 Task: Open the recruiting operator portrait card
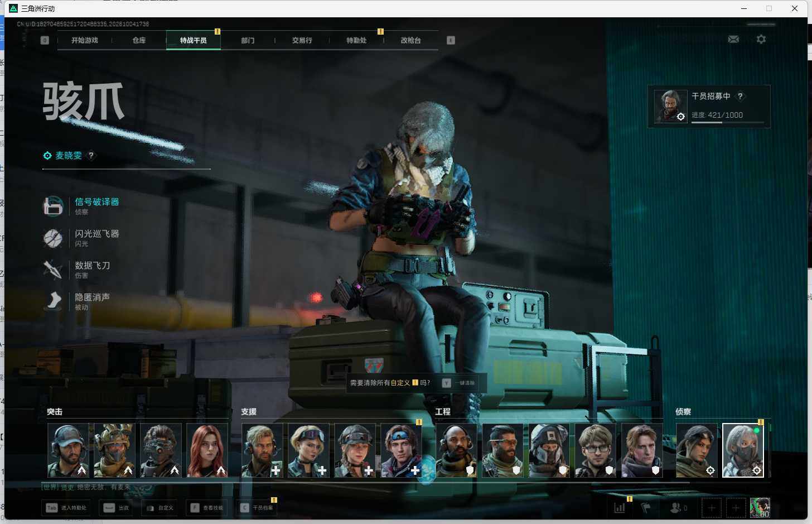click(x=670, y=106)
